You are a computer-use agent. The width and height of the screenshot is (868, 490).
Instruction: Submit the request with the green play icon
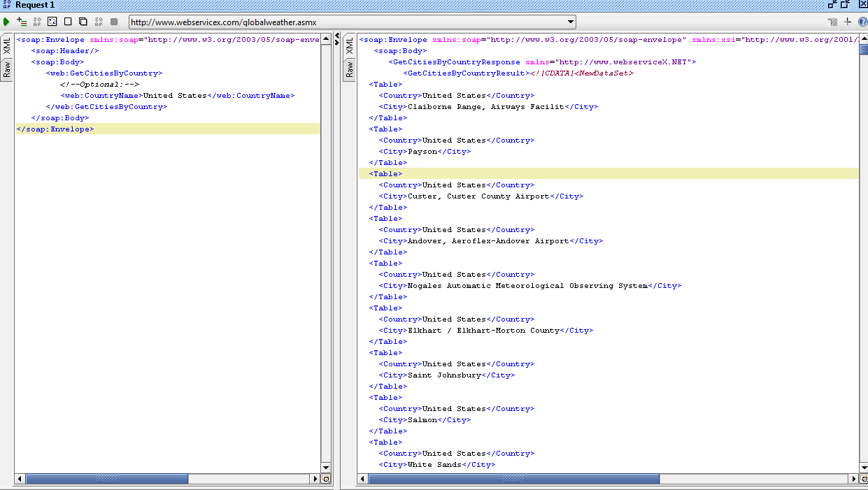(7, 22)
